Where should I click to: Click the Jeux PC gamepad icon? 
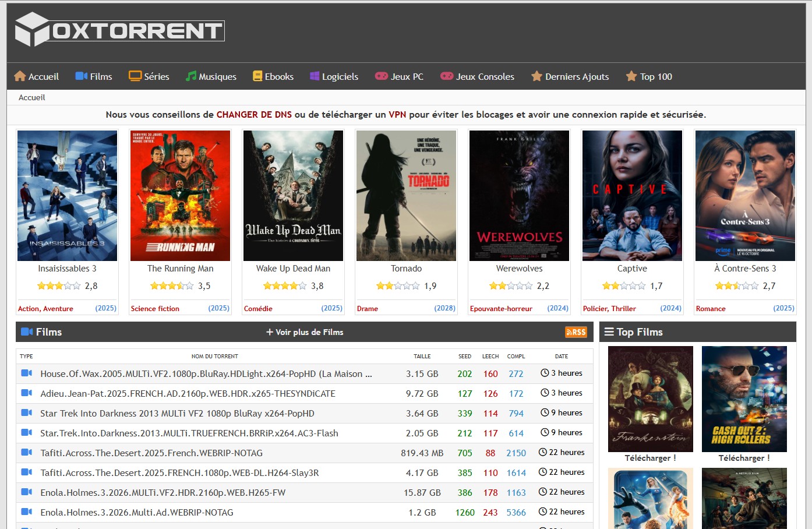(381, 76)
